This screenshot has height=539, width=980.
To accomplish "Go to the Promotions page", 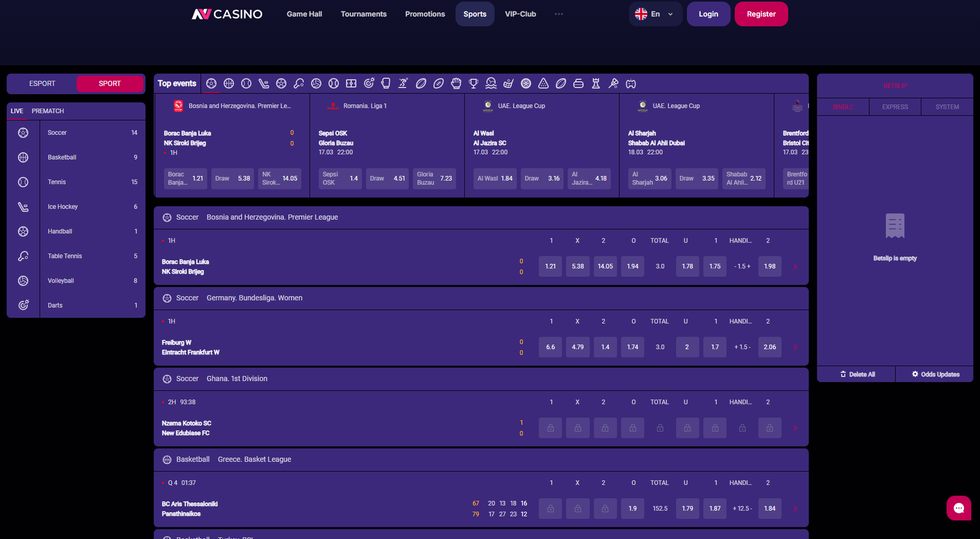I will point(424,14).
